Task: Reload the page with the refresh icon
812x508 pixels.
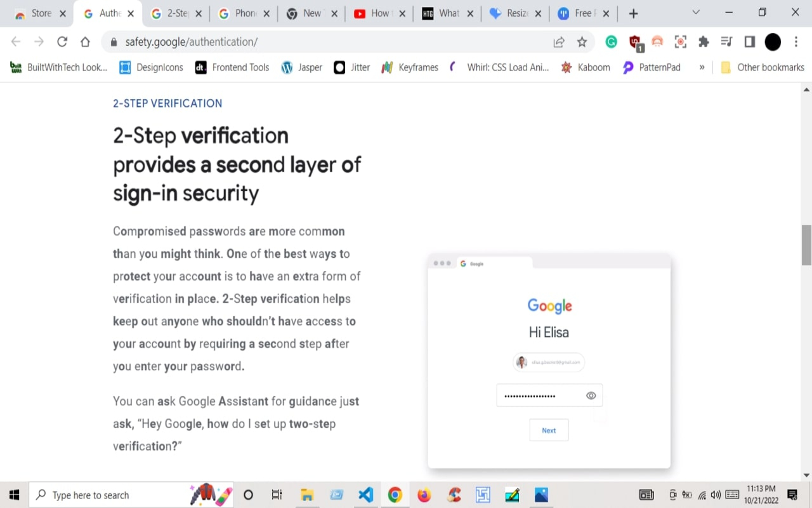Action: [x=62, y=42]
